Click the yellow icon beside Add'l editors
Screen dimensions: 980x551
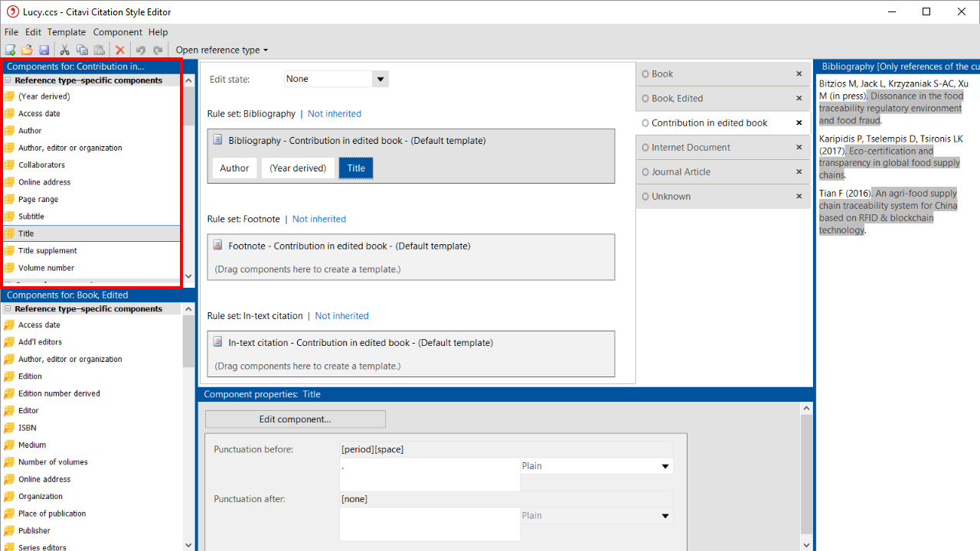(9, 342)
